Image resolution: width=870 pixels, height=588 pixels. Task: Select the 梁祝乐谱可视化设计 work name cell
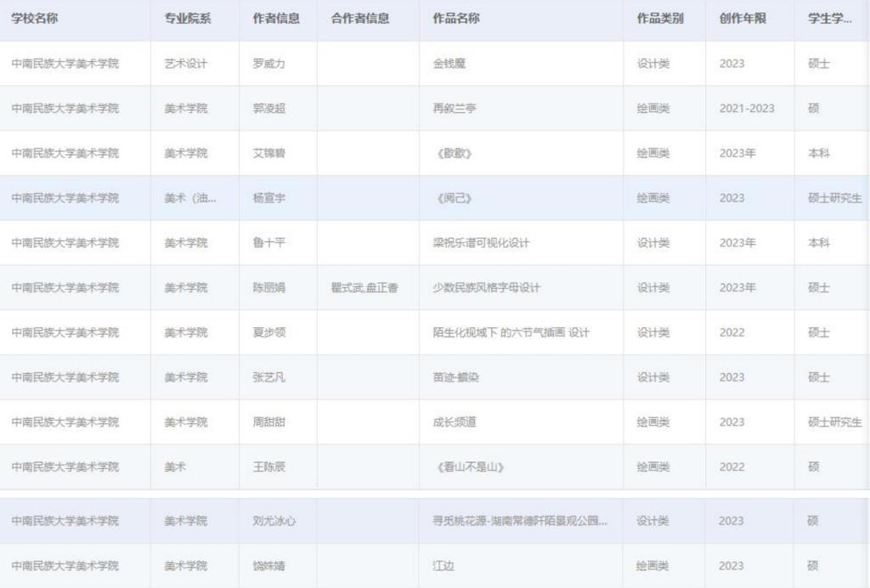pyautogui.click(x=481, y=243)
